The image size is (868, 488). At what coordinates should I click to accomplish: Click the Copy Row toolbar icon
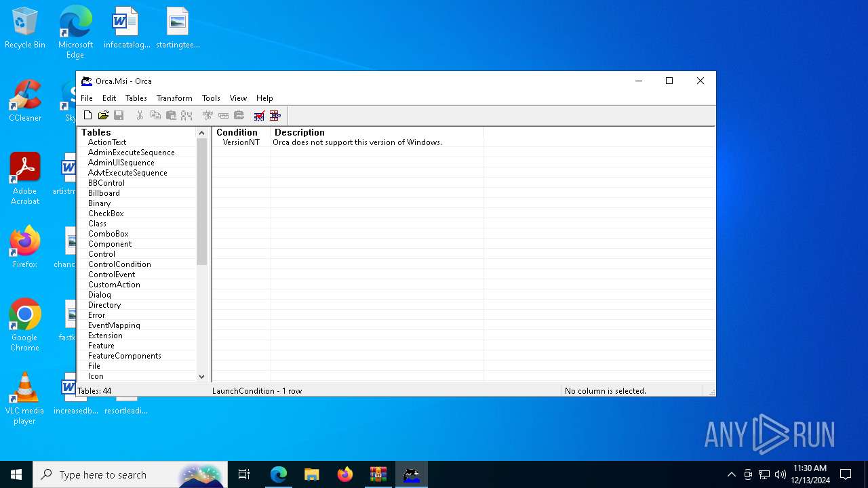(x=223, y=116)
